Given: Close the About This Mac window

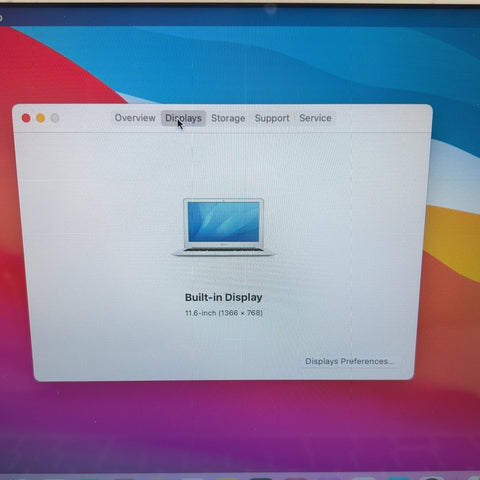Looking at the screenshot, I should coord(26,118).
